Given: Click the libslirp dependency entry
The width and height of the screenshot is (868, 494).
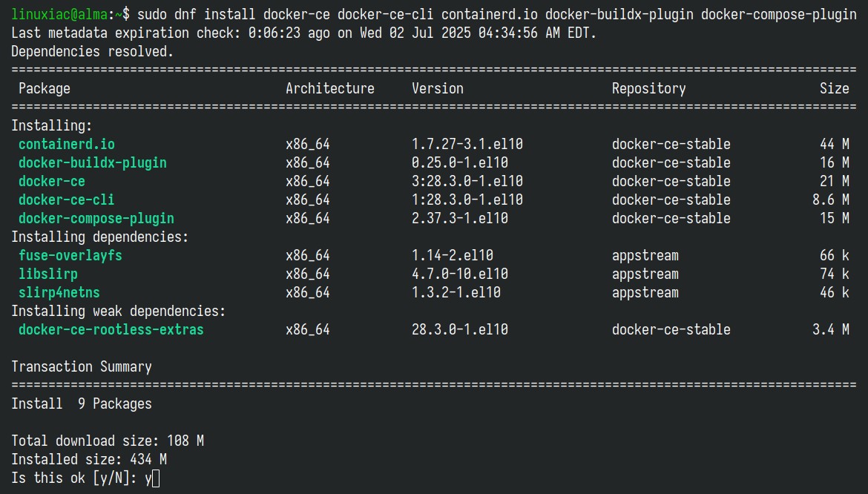Looking at the screenshot, I should point(48,274).
